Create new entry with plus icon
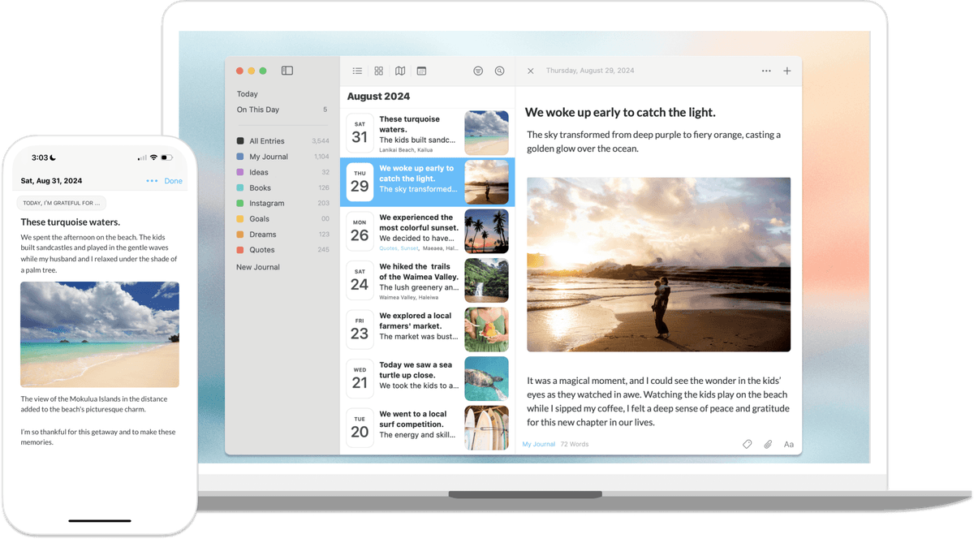Image resolution: width=974 pixels, height=560 pixels. (x=787, y=71)
